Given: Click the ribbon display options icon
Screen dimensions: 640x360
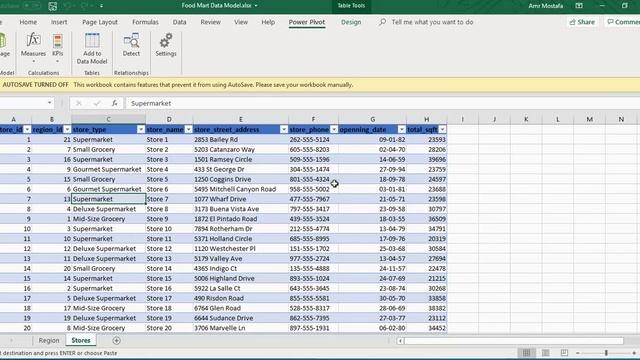Looking at the screenshot, I should [579, 6].
